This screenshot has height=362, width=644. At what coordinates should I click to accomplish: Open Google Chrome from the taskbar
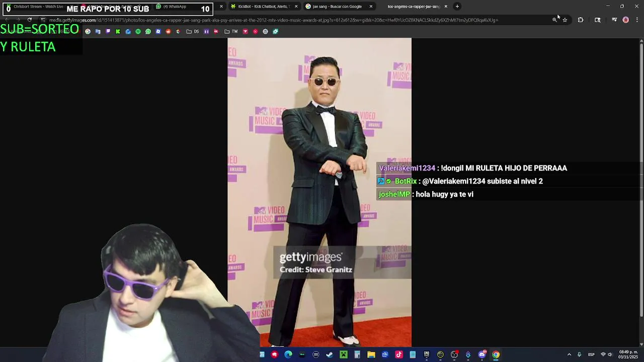click(496, 354)
